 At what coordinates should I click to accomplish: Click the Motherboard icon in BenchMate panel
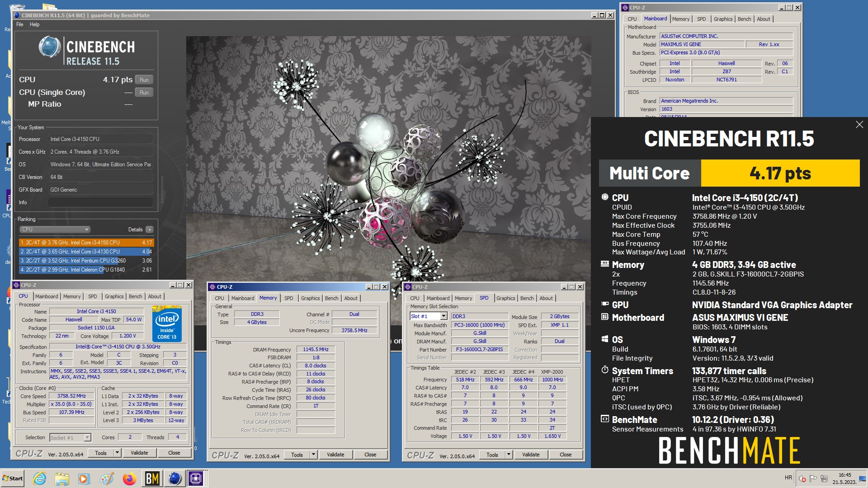click(x=604, y=317)
